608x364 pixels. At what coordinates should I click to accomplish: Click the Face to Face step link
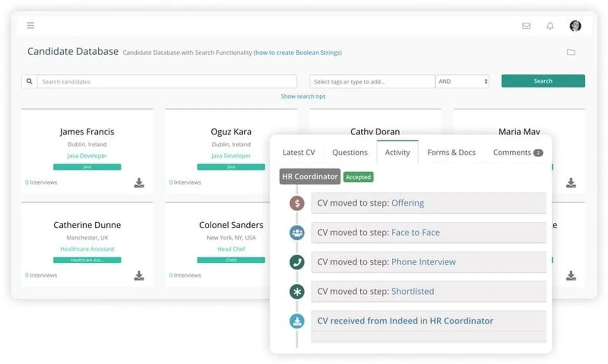click(x=415, y=232)
